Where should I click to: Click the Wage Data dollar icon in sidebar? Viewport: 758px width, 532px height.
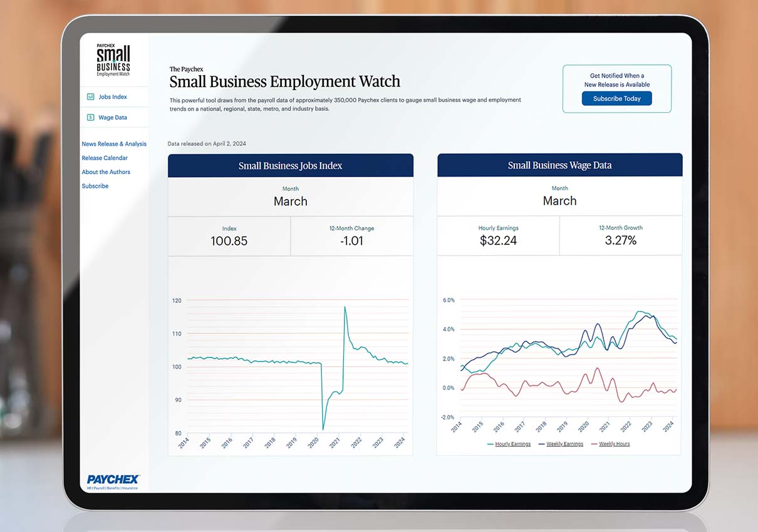[x=91, y=117]
